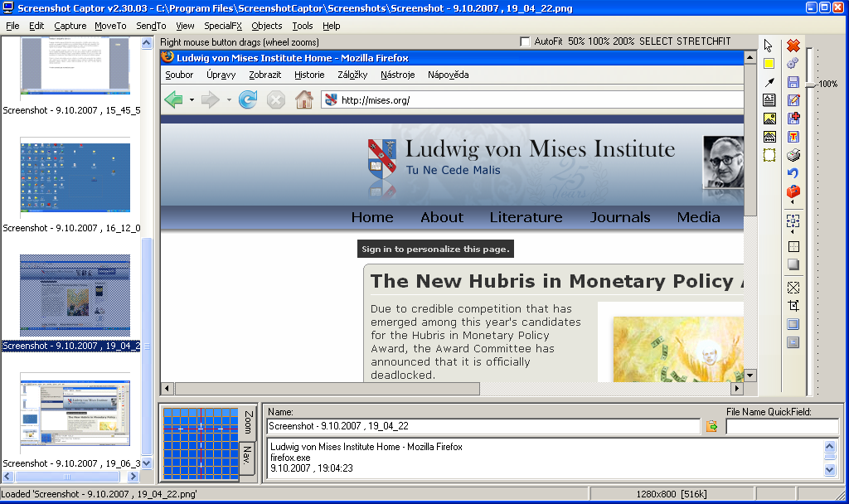Viewport: 849px width, 504px height.
Task: Click image view scroll right arrow
Action: (x=736, y=388)
